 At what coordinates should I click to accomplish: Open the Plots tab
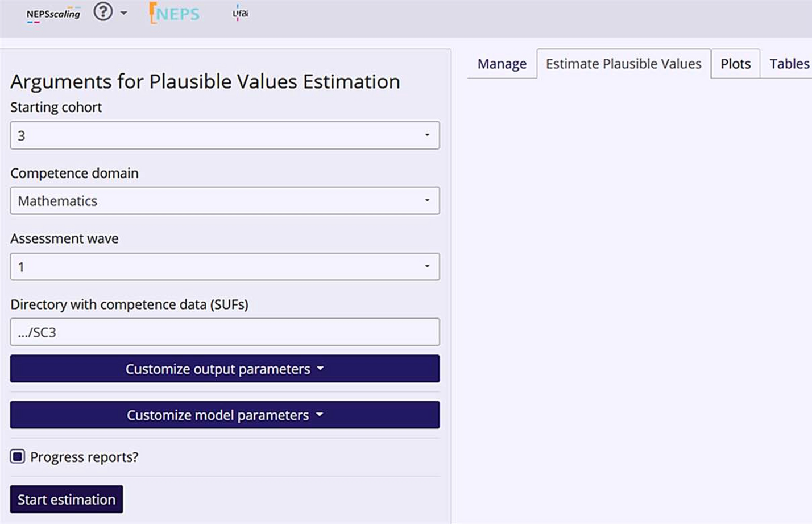click(x=735, y=64)
